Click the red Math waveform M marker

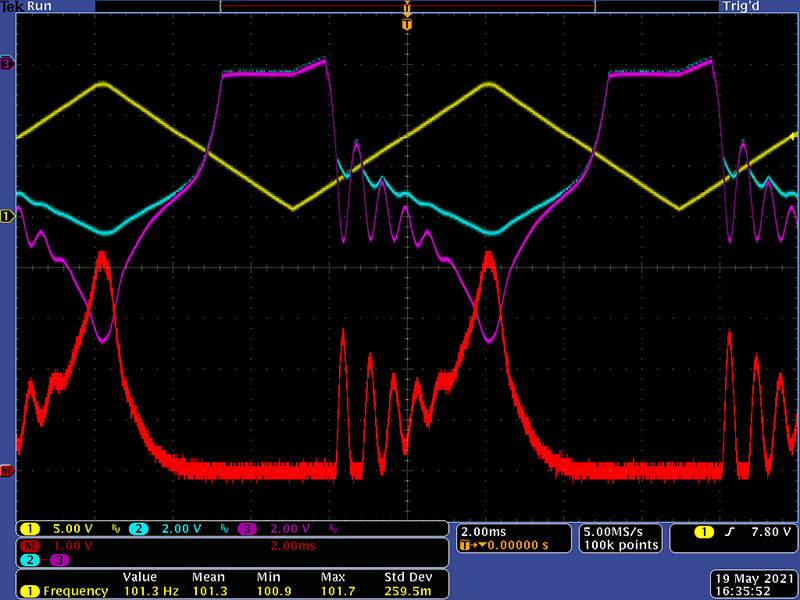coord(7,470)
